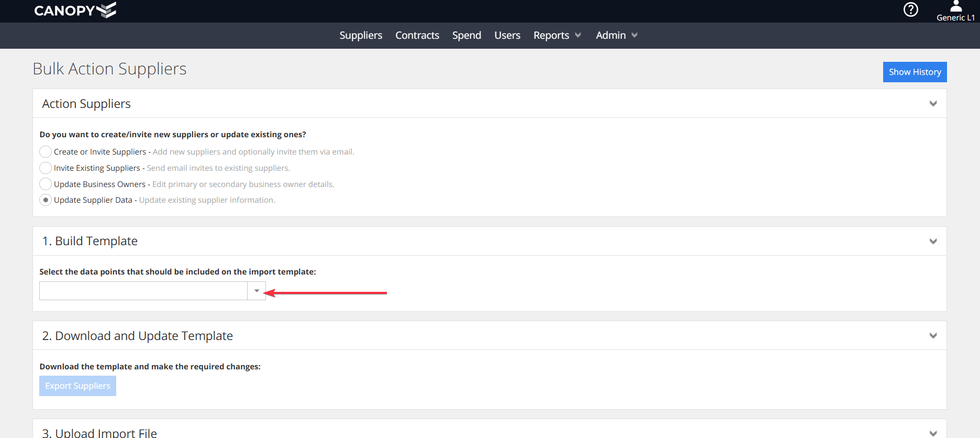The image size is (980, 438).
Task: Click the Canopy logo
Action: (75, 10)
